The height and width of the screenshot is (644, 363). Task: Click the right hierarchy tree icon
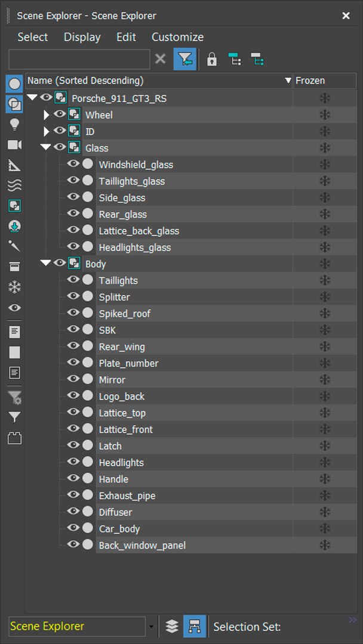coord(257,60)
